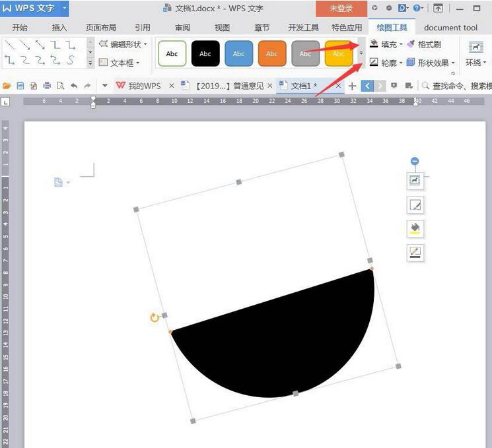Viewport: 492px width, 448px height.
Task: Select the orange Abc shape style
Action: 272,53
